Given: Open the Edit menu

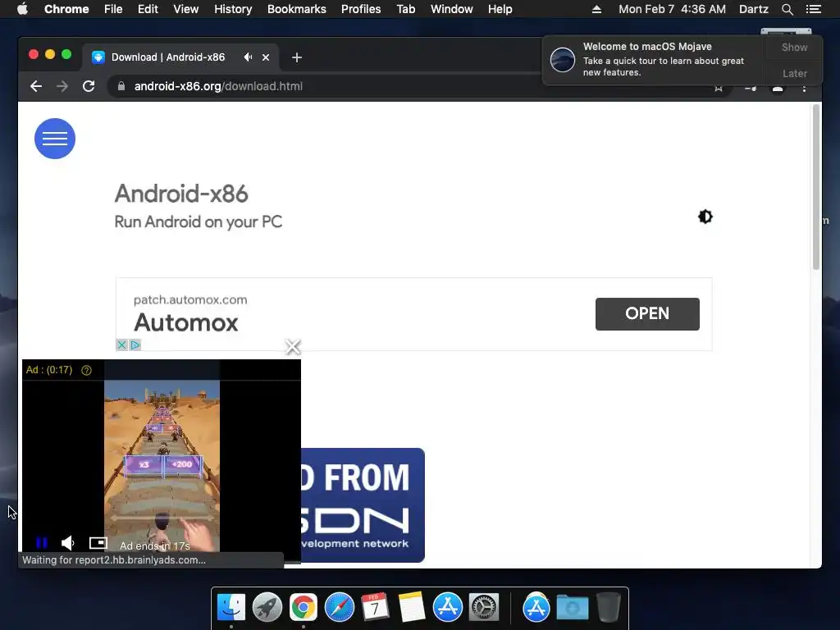Looking at the screenshot, I should (x=148, y=9).
